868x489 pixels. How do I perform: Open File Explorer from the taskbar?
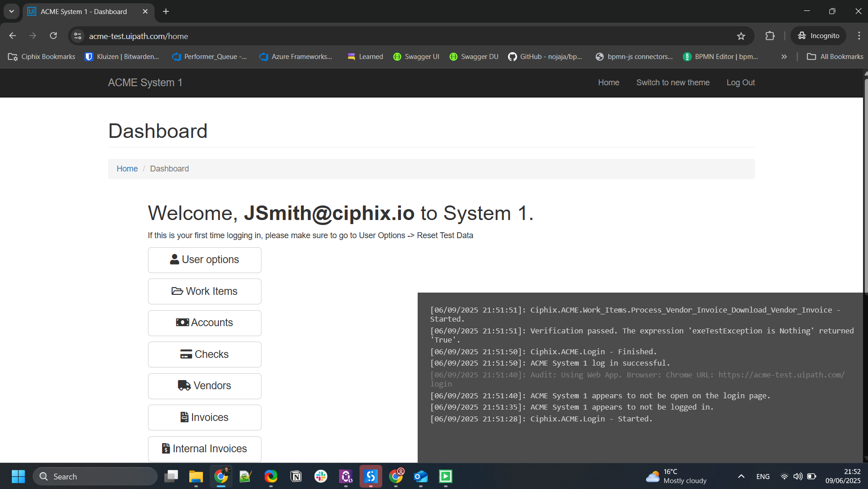(x=196, y=476)
